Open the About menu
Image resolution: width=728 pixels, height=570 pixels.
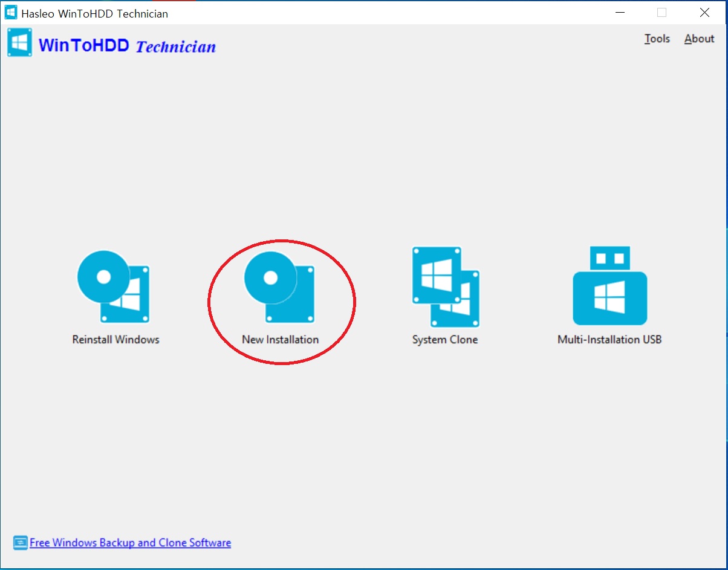click(699, 39)
